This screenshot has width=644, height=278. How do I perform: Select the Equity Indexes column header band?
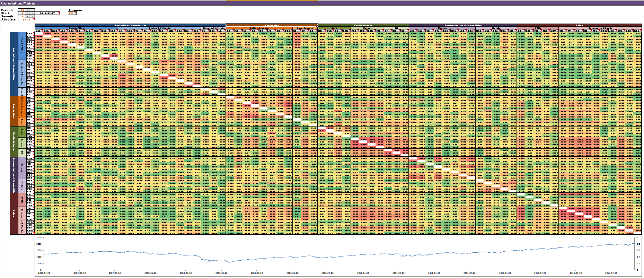(x=363, y=25)
